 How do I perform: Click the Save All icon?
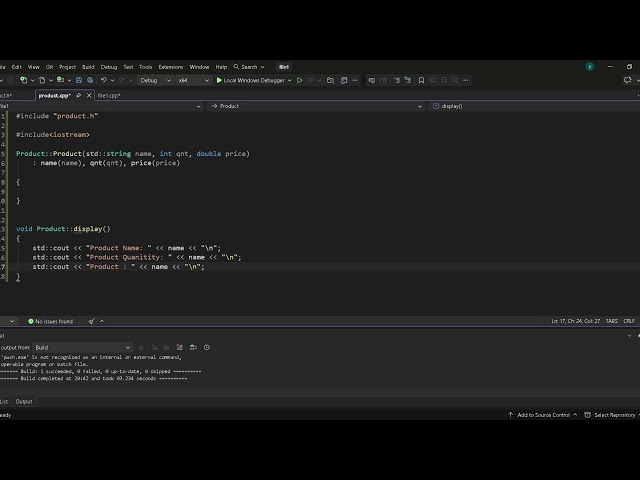(90, 80)
